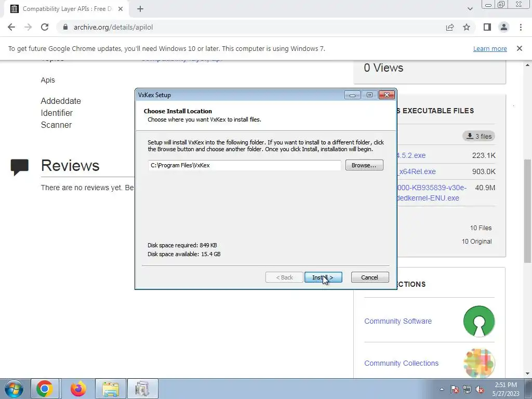Minimize the VxKex Setup window
532x399 pixels.
click(x=353, y=95)
